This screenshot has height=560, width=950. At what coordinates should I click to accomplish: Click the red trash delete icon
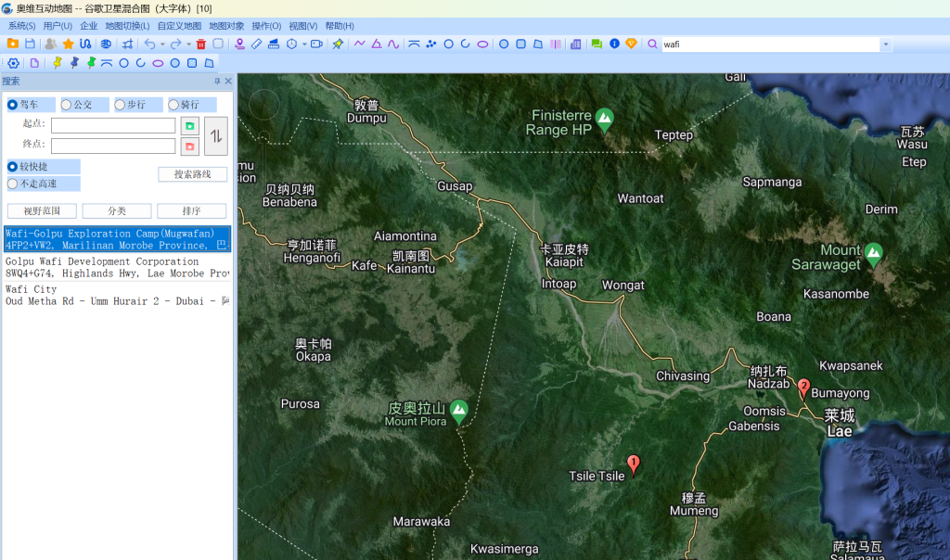(x=201, y=44)
